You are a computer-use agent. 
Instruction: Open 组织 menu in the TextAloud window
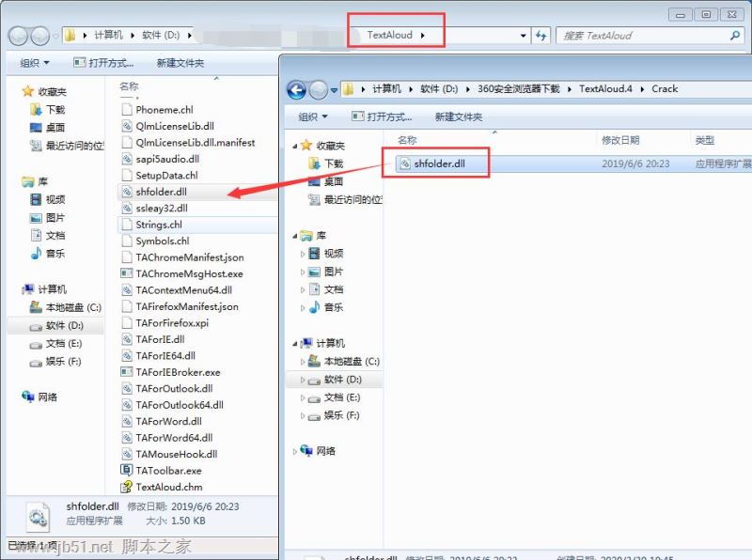[35, 63]
